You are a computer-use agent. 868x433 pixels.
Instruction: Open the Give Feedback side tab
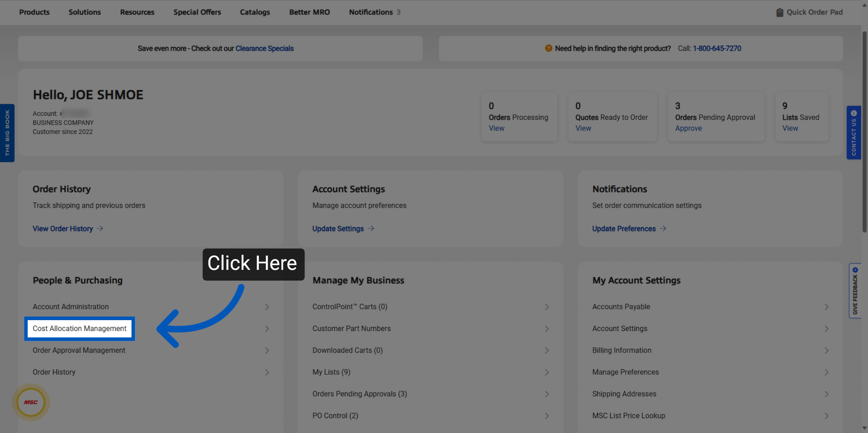click(x=855, y=291)
